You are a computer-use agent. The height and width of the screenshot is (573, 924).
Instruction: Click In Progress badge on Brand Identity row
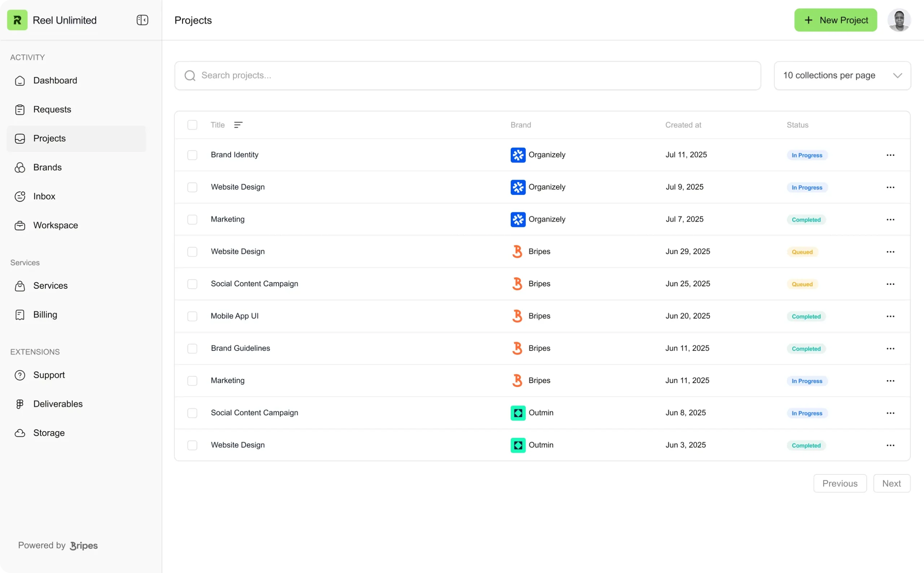point(807,155)
